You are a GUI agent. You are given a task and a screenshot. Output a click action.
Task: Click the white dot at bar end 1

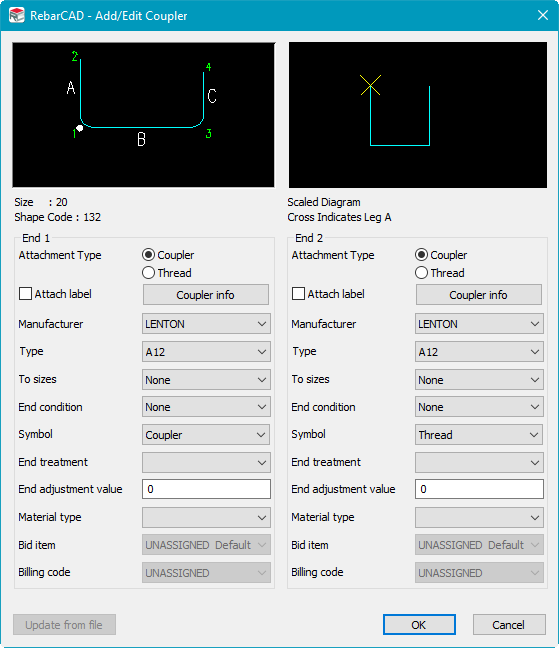(x=80, y=128)
